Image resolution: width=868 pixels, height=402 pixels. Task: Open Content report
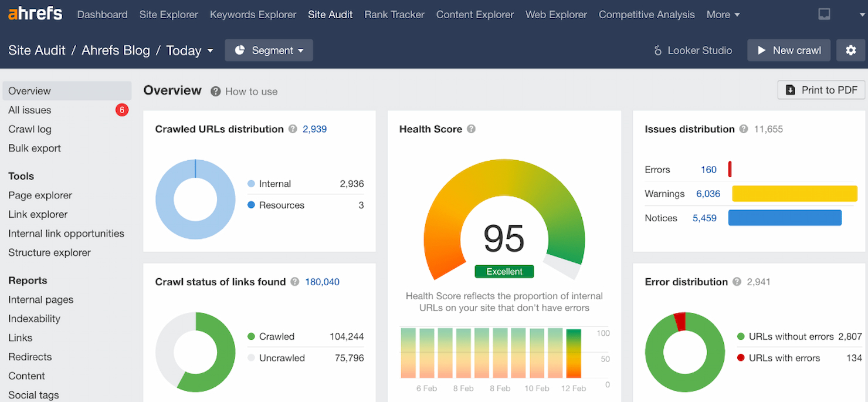tap(26, 376)
